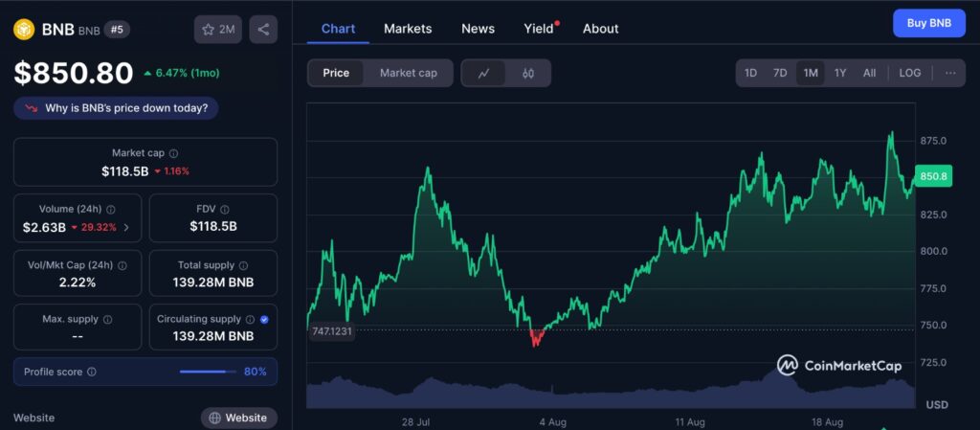Open the chart more options ellipsis menu
Image resolution: width=980 pixels, height=430 pixels.
pyautogui.click(x=950, y=73)
